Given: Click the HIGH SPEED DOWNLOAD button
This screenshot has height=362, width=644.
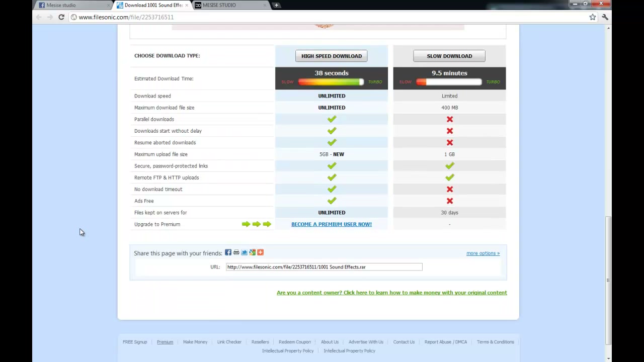Looking at the screenshot, I should click(332, 56).
